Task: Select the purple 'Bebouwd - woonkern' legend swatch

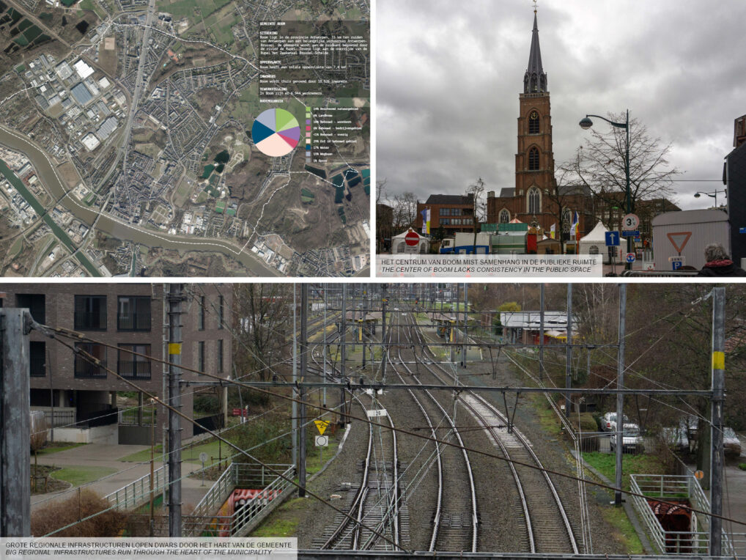Action: click(307, 122)
